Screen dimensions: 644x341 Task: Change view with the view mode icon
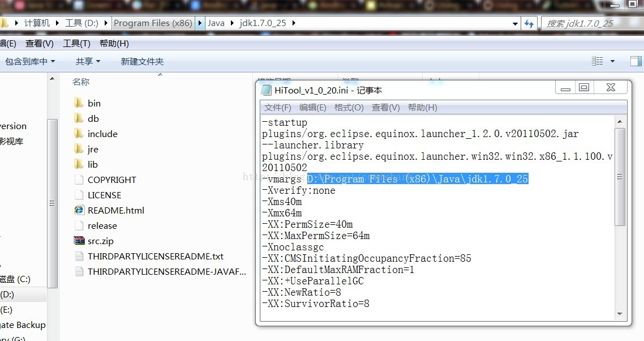(597, 61)
